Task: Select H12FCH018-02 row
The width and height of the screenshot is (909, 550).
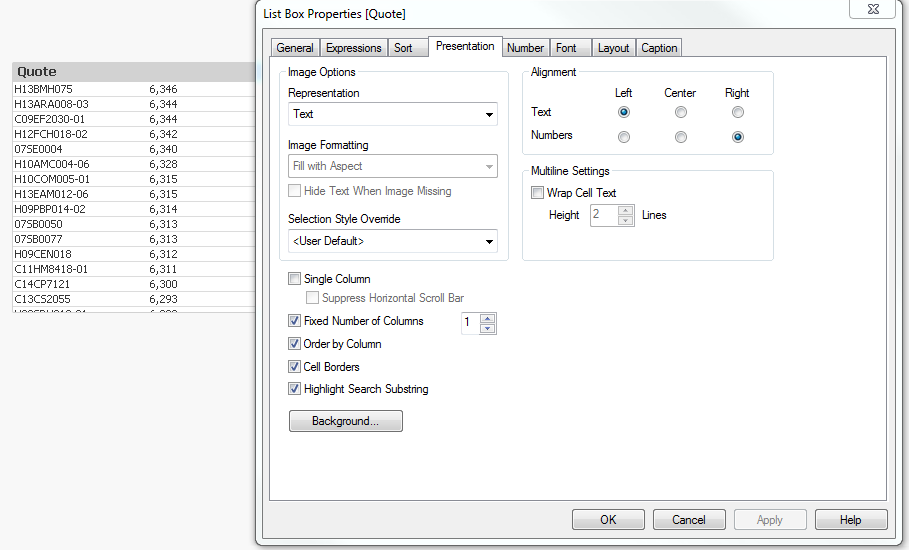Action: click(133, 134)
